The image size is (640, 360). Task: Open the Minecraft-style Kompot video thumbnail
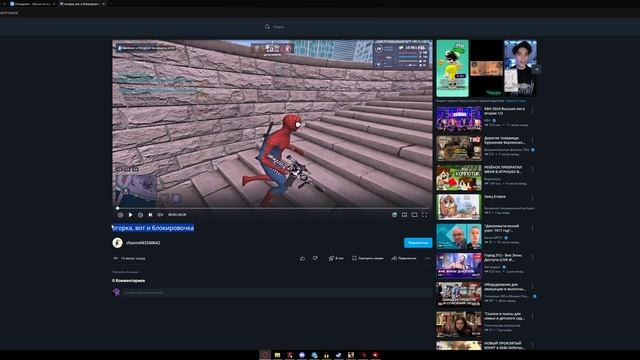point(459,178)
